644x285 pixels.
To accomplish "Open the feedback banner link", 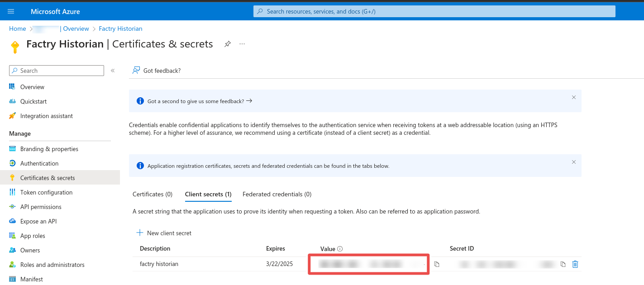I will pyautogui.click(x=200, y=101).
